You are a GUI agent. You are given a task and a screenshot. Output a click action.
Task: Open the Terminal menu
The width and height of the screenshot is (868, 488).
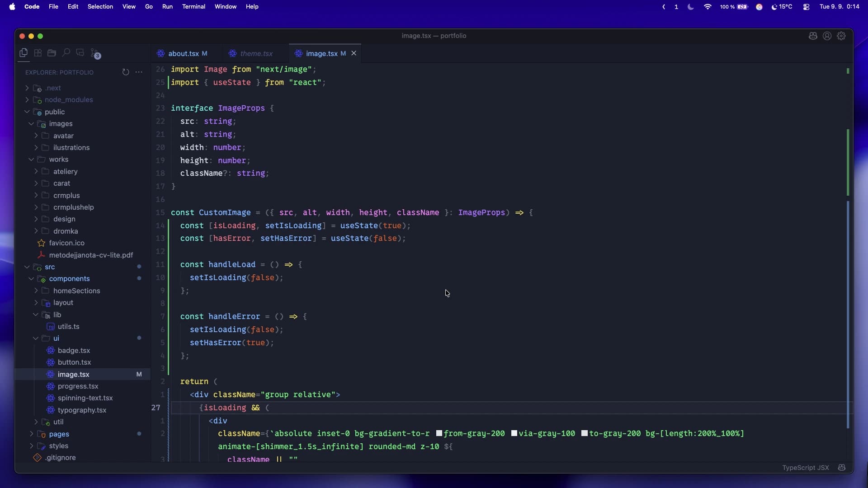193,7
